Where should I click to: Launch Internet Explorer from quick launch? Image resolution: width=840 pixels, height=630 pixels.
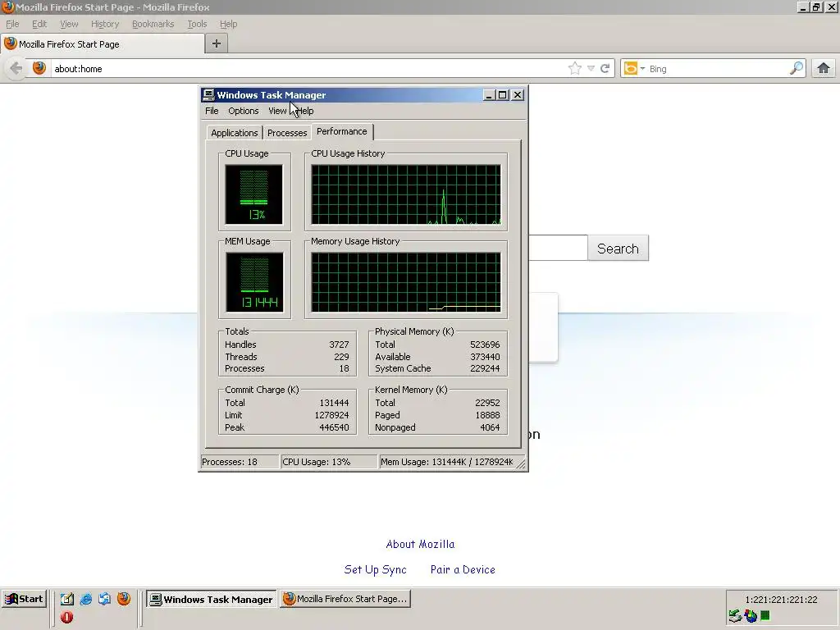85,599
